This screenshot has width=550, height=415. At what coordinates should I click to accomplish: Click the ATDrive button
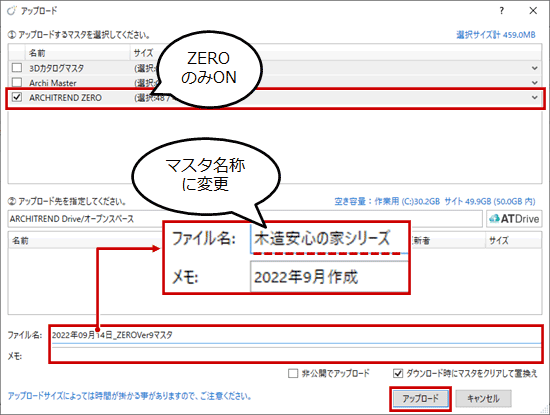point(514,219)
